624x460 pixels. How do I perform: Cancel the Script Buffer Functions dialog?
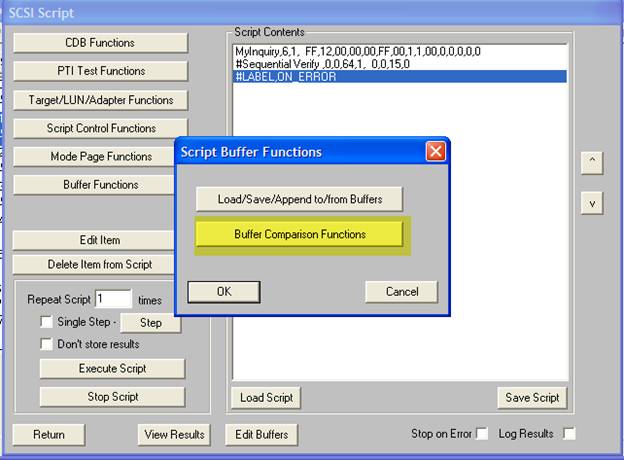click(401, 292)
